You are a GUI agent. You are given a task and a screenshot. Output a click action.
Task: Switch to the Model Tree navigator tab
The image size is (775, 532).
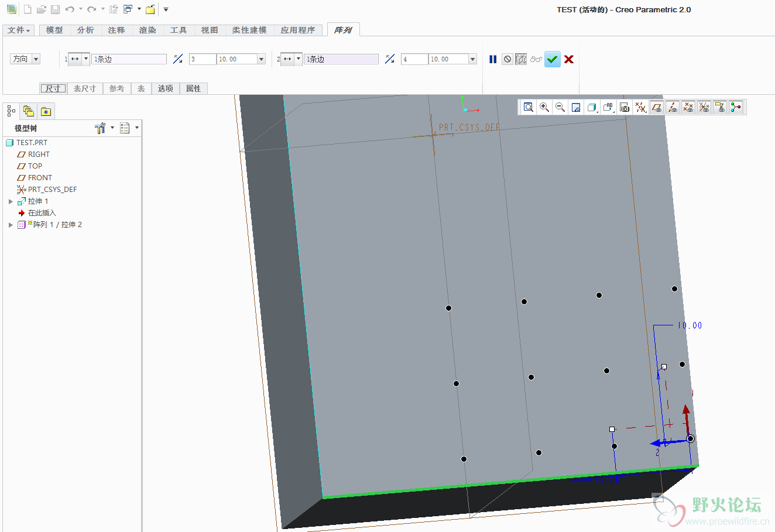(11, 111)
